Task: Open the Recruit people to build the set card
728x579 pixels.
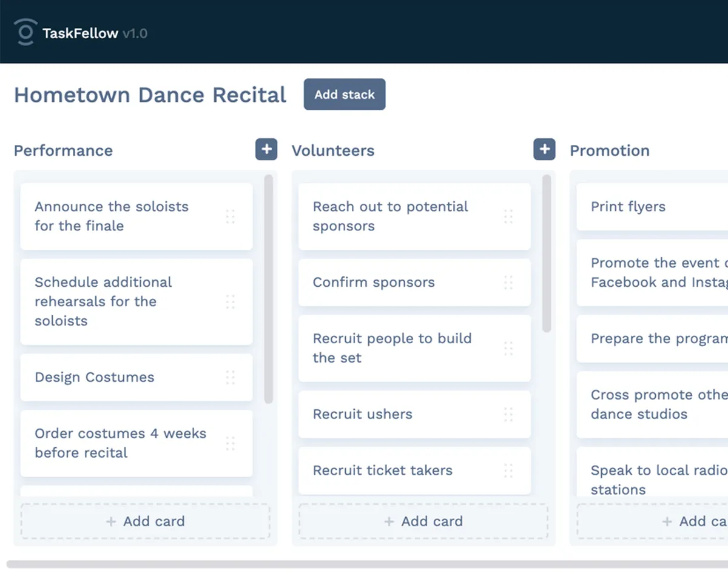Action: (x=392, y=348)
